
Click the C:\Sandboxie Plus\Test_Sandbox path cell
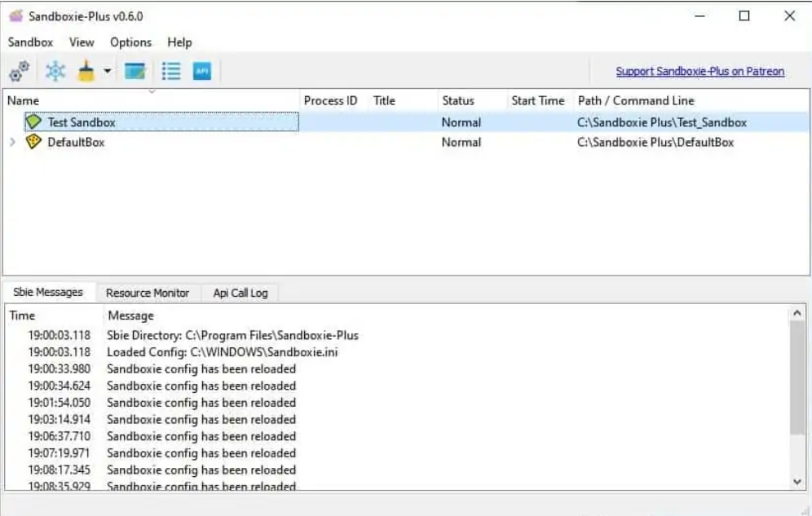click(662, 122)
